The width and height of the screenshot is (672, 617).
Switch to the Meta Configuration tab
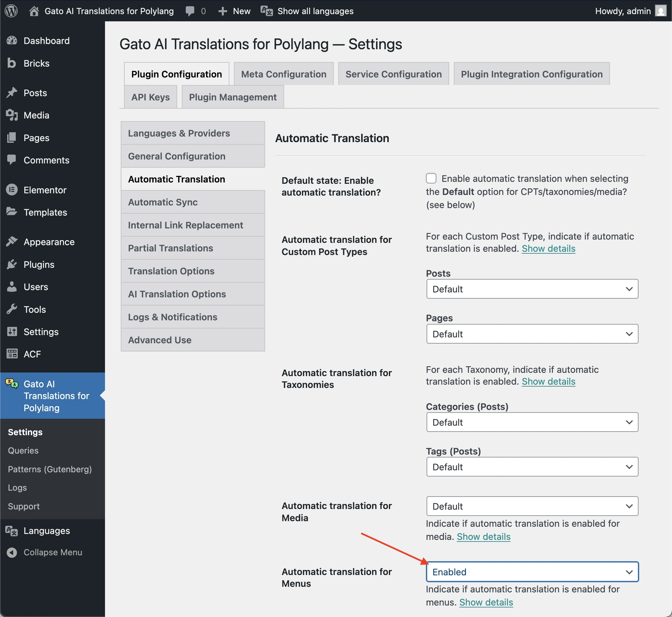tap(283, 74)
